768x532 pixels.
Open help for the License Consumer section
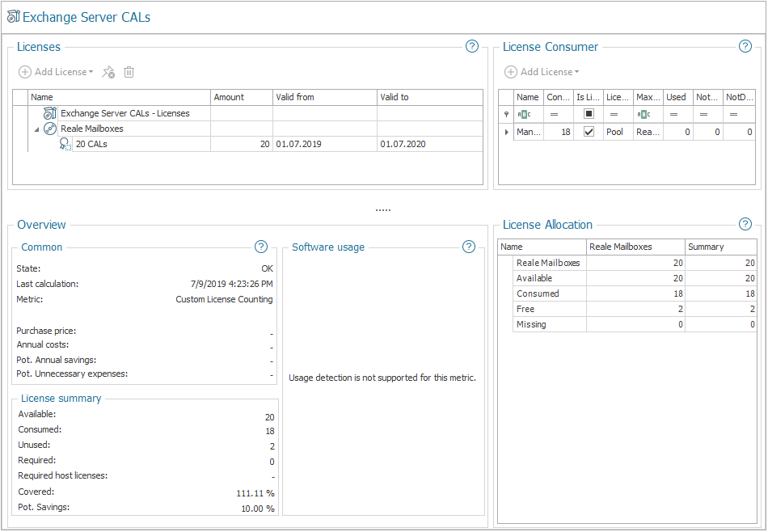click(x=745, y=47)
